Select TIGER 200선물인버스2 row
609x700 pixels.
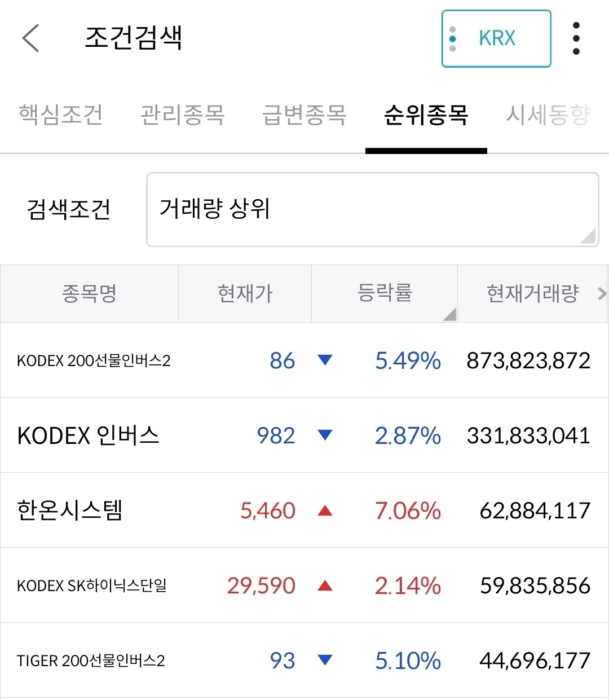point(304,660)
